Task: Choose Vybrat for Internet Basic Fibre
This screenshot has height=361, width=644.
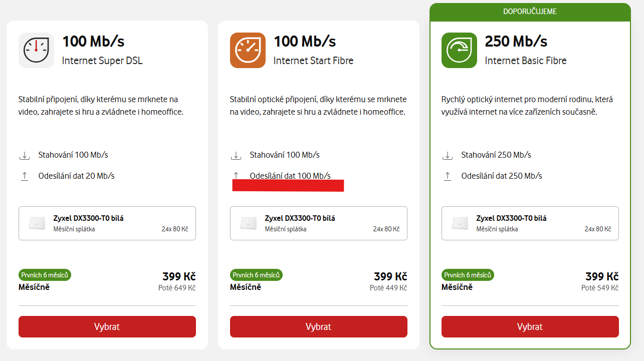Action: pos(530,326)
